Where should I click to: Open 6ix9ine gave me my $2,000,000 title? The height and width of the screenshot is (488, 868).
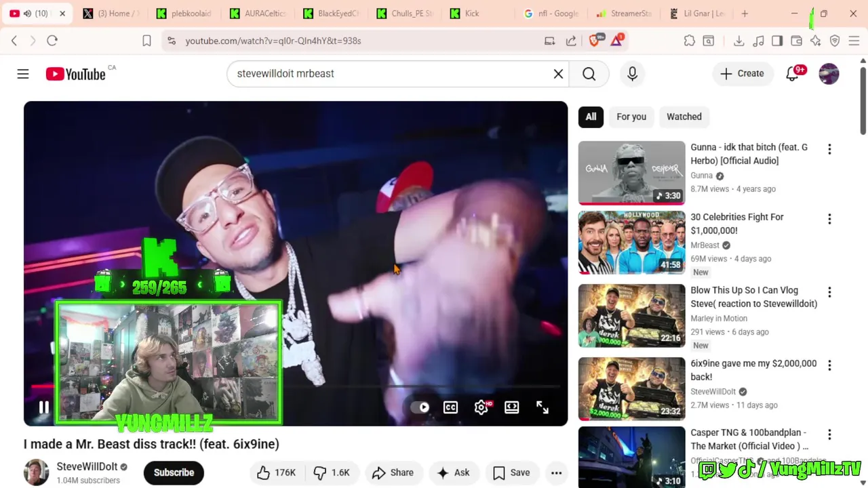tap(753, 370)
